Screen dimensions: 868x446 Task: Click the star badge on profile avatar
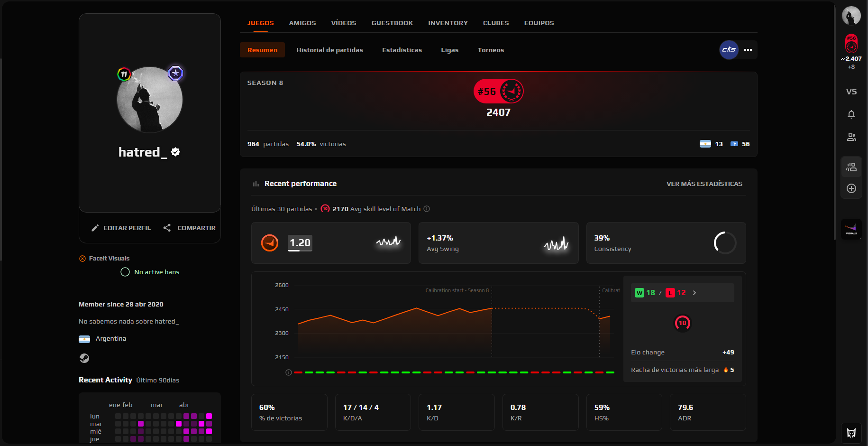[x=176, y=73]
